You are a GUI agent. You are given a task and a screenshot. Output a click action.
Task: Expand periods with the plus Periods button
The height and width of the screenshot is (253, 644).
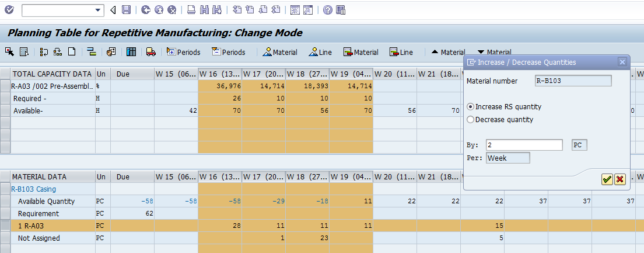tap(183, 52)
